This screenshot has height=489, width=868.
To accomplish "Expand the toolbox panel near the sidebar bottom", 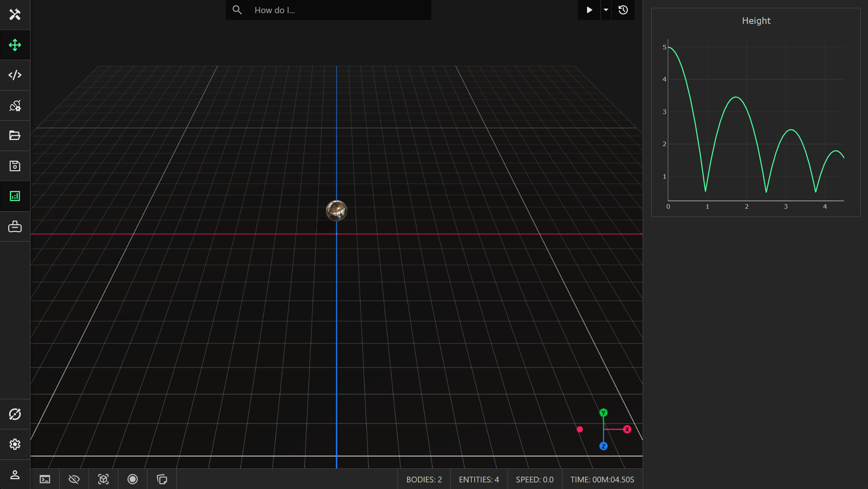I will point(15,226).
